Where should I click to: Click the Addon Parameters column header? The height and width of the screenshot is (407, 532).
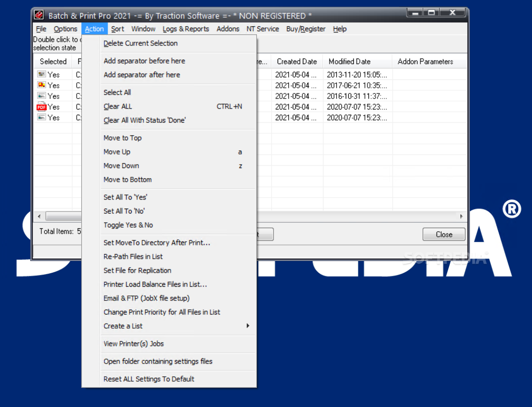point(429,62)
